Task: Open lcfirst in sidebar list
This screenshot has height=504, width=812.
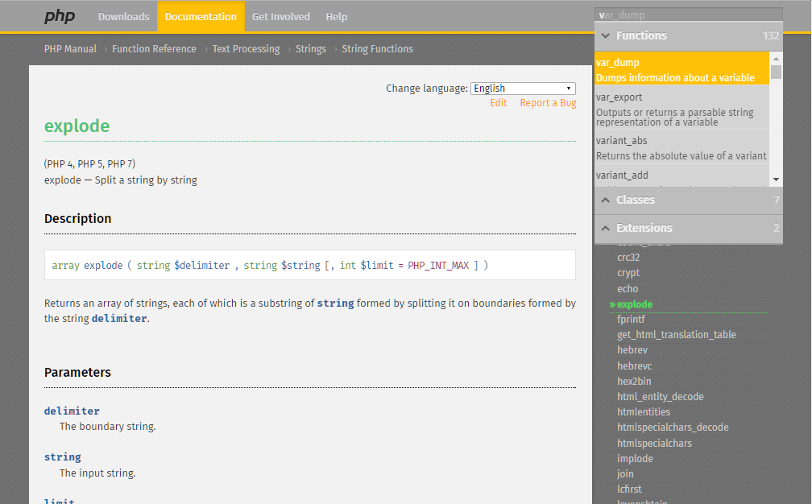Action: 629,490
